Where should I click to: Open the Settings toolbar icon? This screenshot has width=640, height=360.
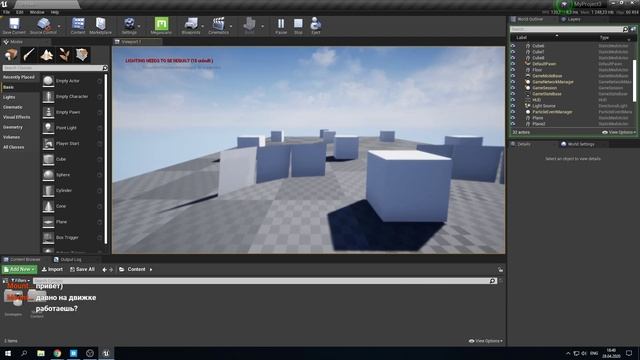tap(129, 26)
